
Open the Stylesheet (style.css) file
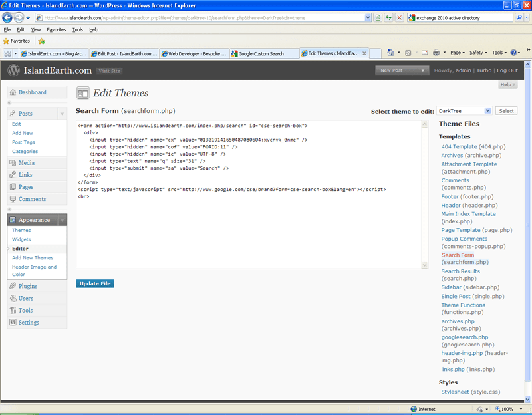click(455, 392)
